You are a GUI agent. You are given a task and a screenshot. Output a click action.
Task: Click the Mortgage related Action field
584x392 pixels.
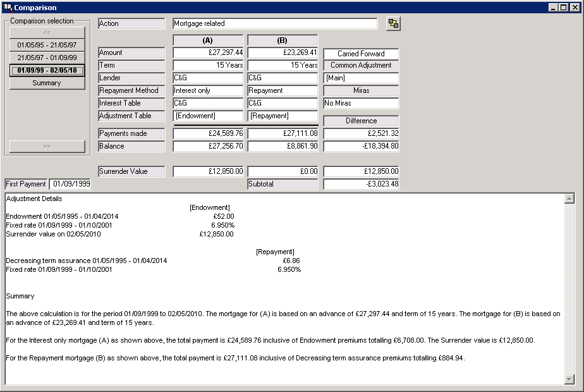coord(275,23)
